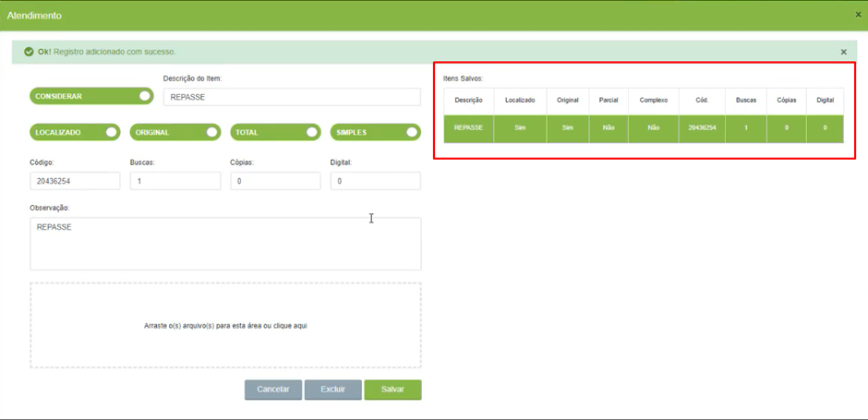Click the file upload drop area
Image resolution: width=868 pixels, height=420 pixels.
click(225, 325)
